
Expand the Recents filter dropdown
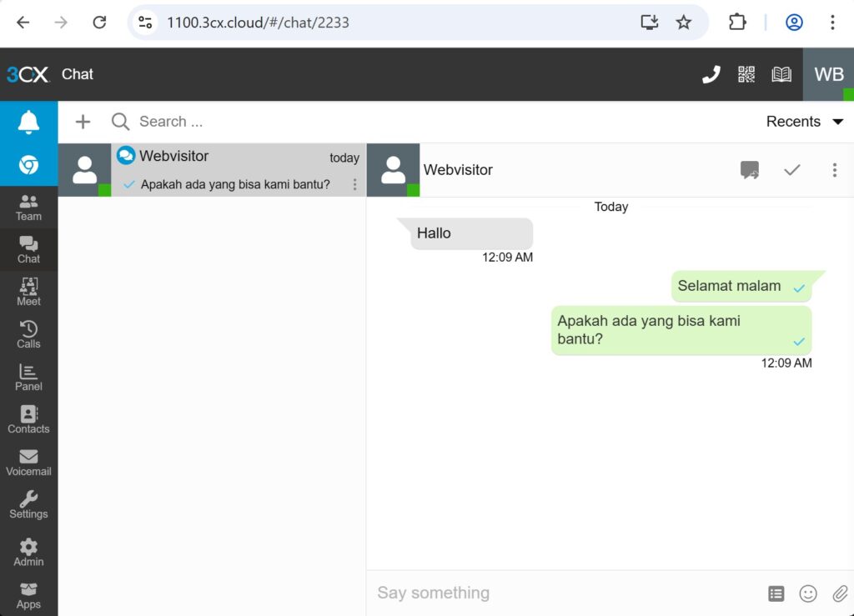(803, 121)
